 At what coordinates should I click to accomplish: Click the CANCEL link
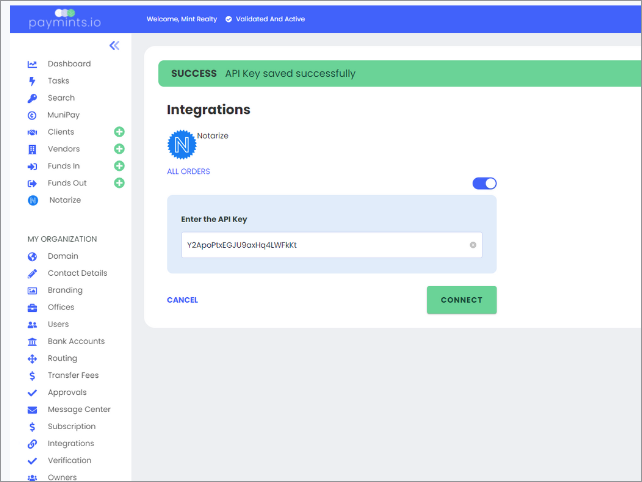coord(182,300)
